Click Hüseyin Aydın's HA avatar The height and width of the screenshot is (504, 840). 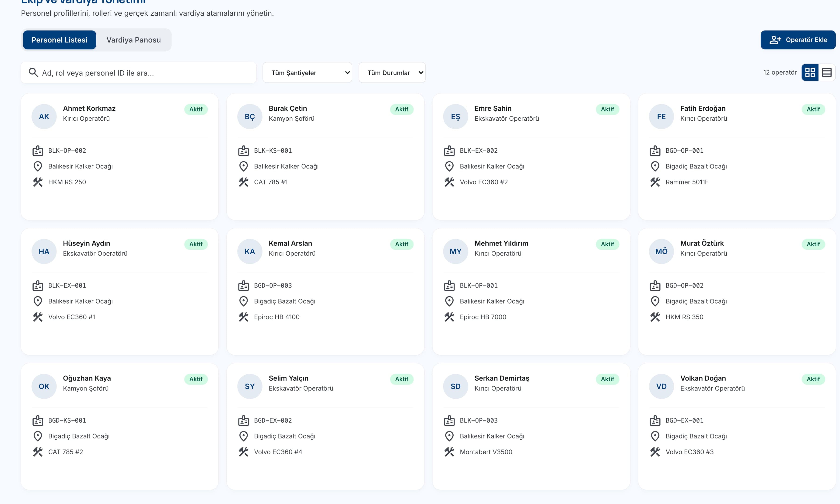pyautogui.click(x=44, y=251)
